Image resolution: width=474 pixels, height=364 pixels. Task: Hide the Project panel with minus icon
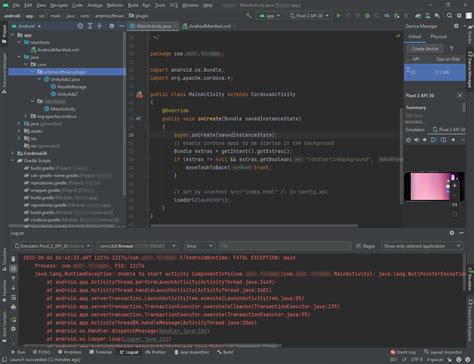tap(121, 26)
